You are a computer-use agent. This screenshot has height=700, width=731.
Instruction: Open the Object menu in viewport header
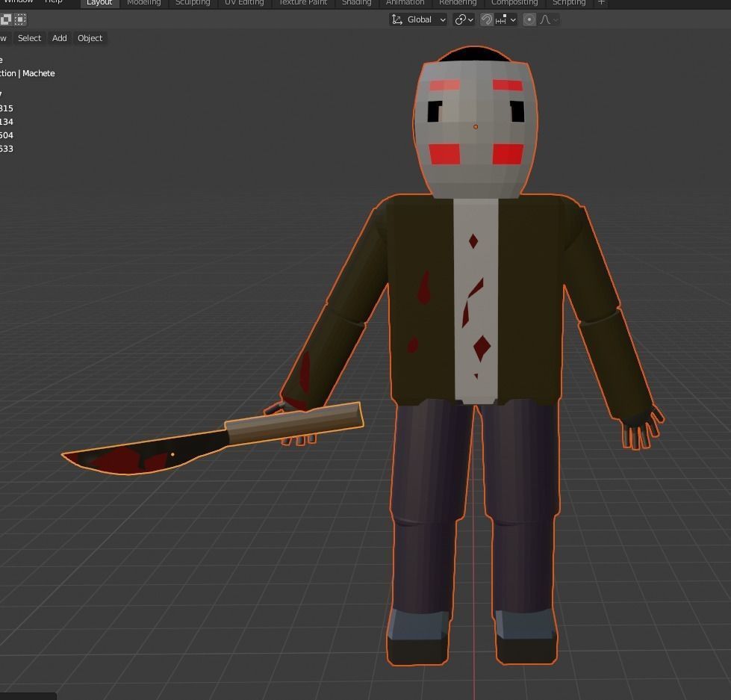point(90,38)
